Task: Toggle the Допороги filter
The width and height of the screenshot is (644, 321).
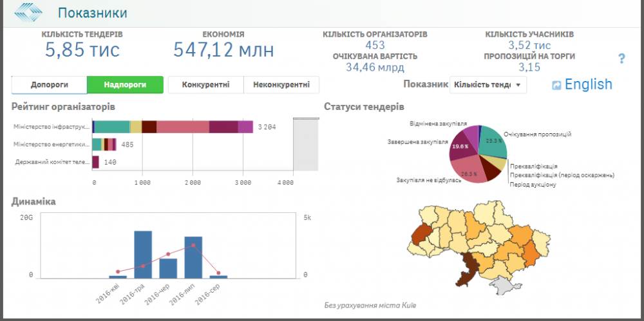Action: click(x=49, y=84)
